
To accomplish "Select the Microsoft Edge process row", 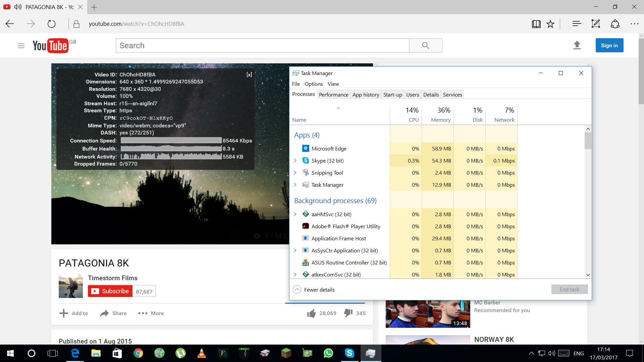I will click(404, 148).
